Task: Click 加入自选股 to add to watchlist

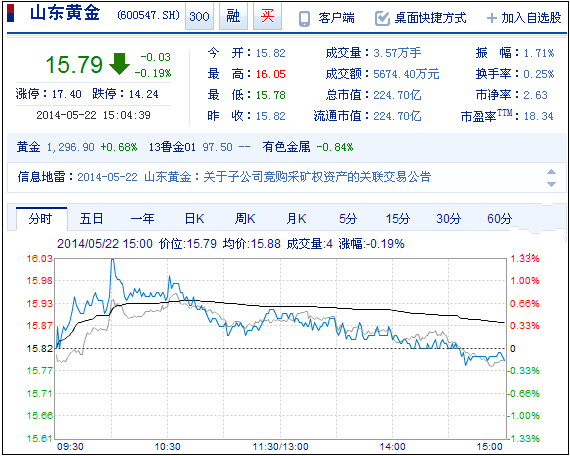Action: pyautogui.click(x=531, y=18)
